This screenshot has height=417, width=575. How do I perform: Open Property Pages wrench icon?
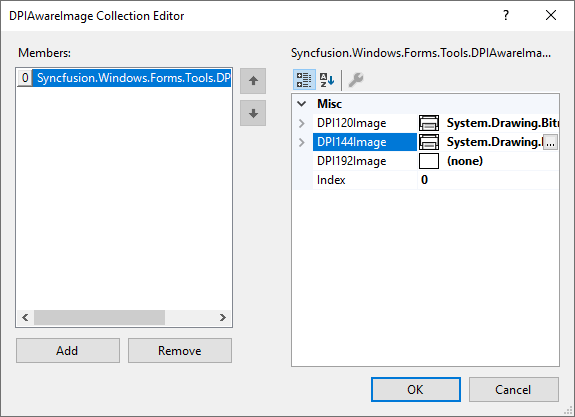click(x=356, y=80)
